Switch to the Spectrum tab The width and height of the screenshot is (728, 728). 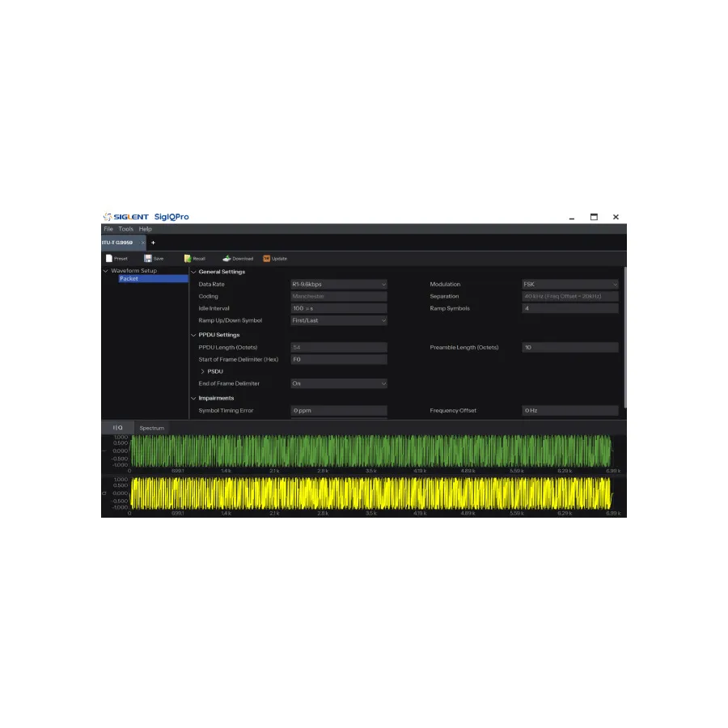pyautogui.click(x=150, y=428)
